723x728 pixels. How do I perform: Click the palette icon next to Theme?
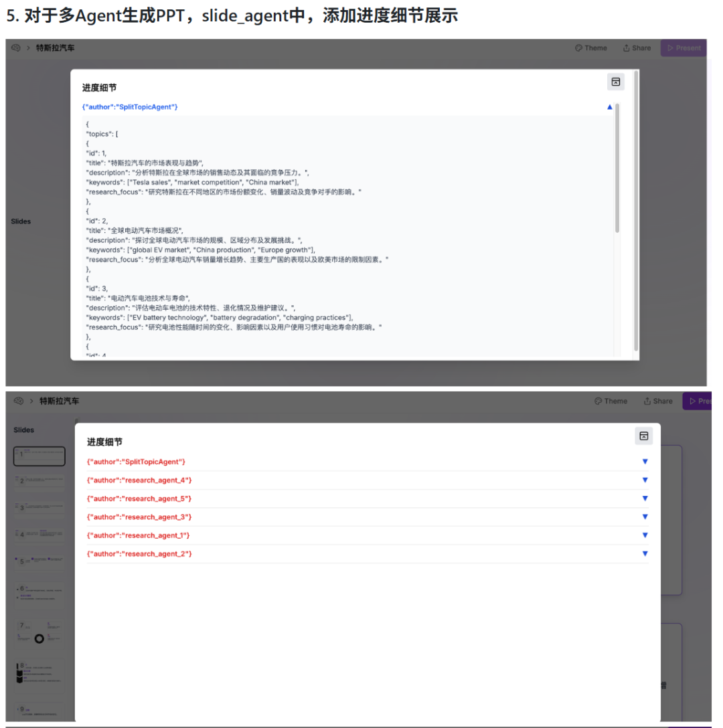coord(580,48)
